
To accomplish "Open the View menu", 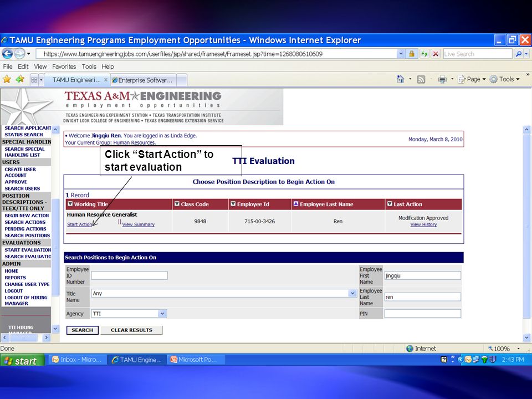I will click(40, 66).
